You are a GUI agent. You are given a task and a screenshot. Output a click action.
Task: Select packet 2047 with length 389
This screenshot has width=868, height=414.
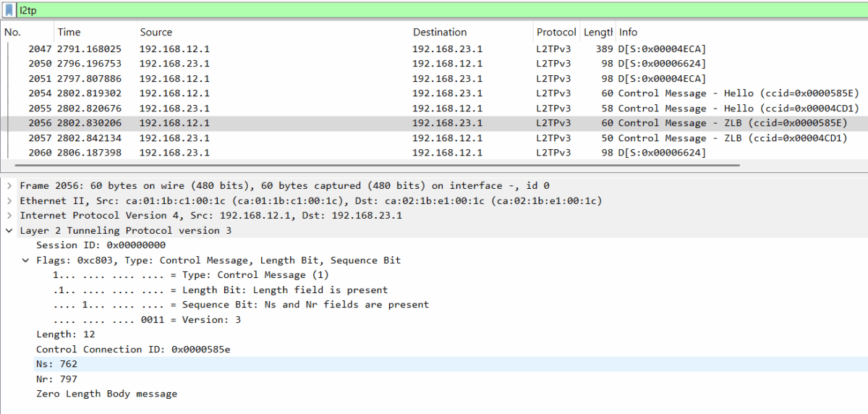click(434, 48)
